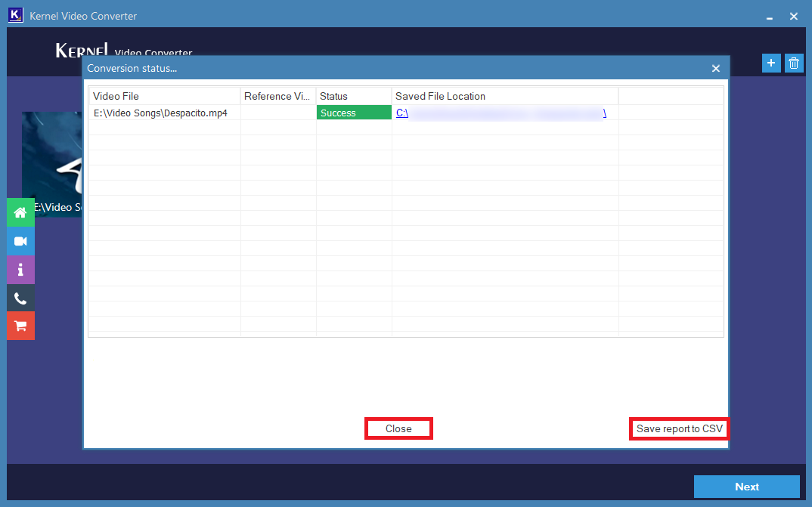
Task: Click the Status column header
Action: pos(354,96)
